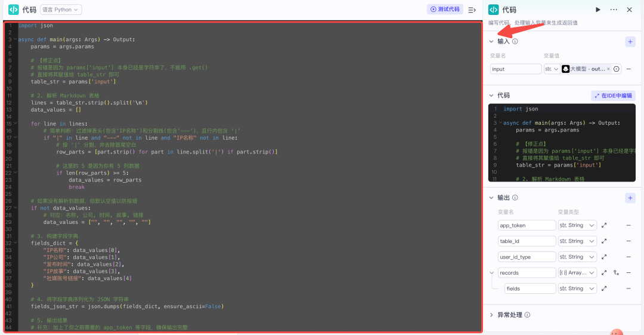The height and width of the screenshot is (335, 644).
Task: Clear the 大模型 - out reference tag
Action: pyautogui.click(x=608, y=69)
